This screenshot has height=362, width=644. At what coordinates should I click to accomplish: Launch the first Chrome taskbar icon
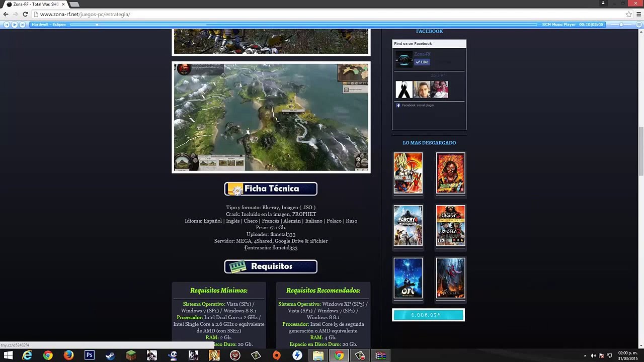click(x=48, y=355)
